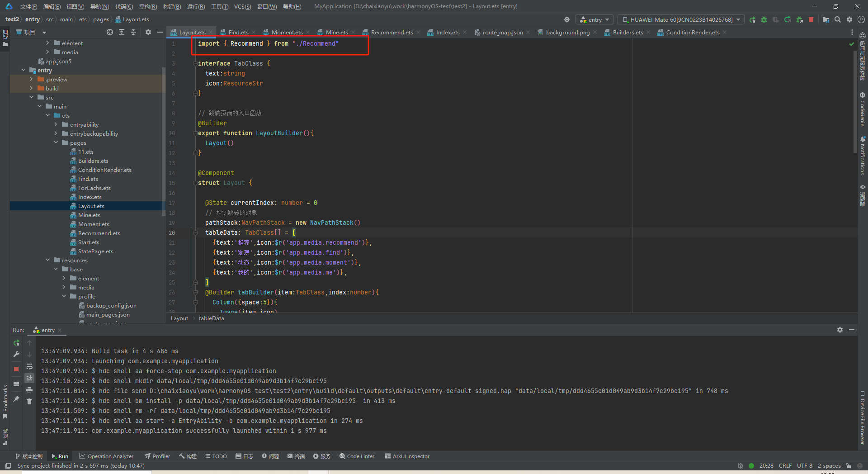Viewport: 868px width, 474px height.
Task: Clear console with trash icon
Action: 29,401
